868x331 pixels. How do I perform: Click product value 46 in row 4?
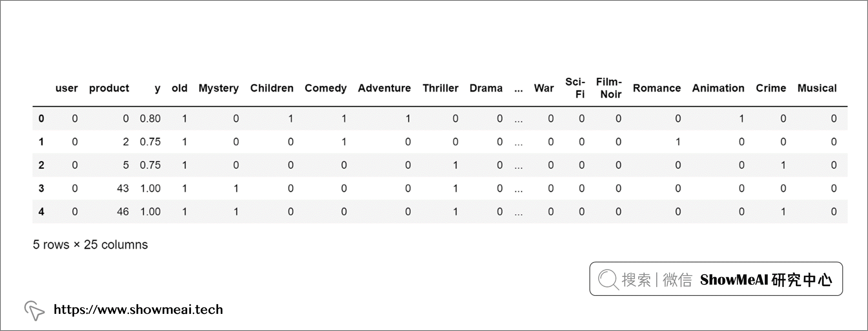coord(123,212)
